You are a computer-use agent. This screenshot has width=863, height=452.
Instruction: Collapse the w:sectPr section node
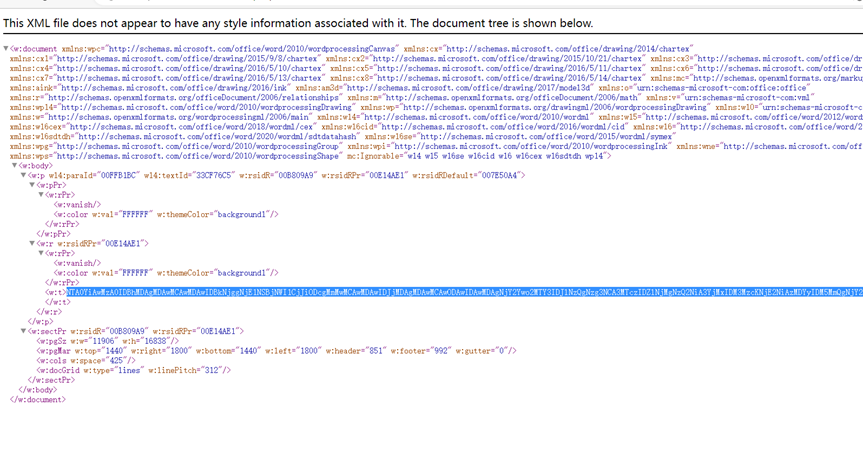pos(23,331)
